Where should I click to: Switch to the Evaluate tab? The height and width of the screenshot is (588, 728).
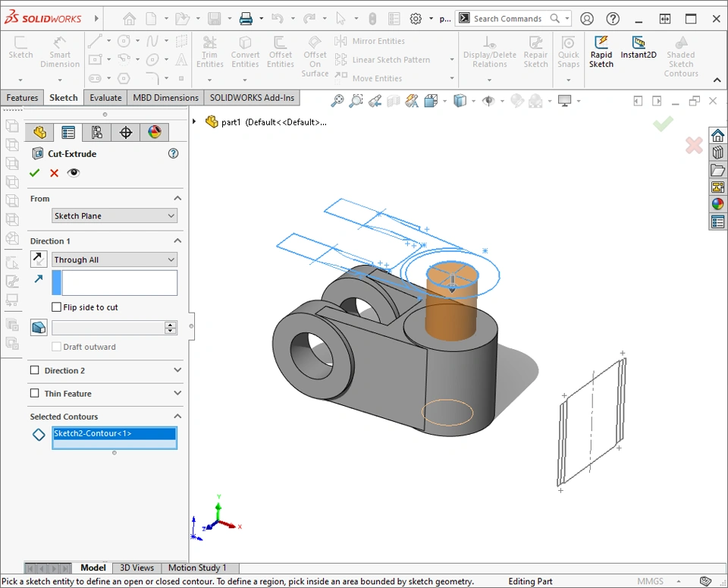[105, 98]
